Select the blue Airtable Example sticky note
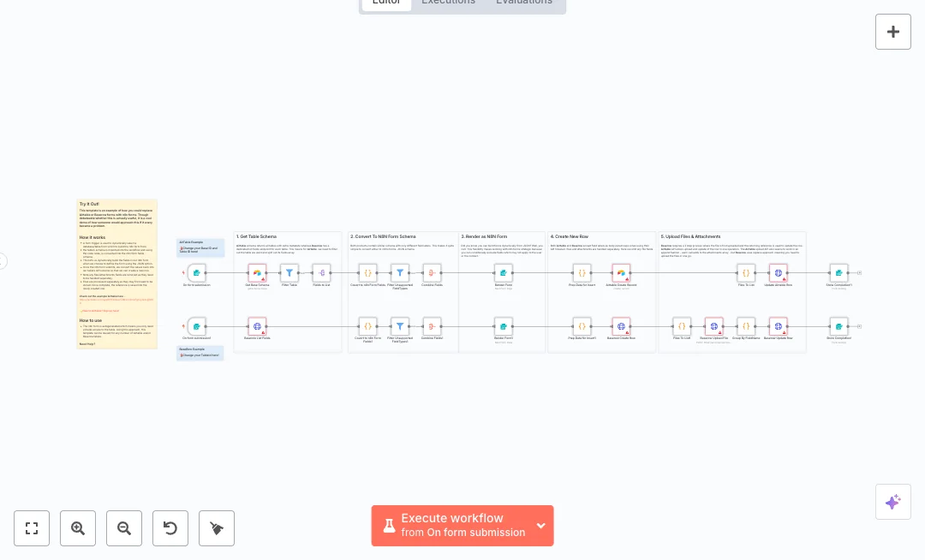The height and width of the screenshot is (560, 925). coord(200,249)
